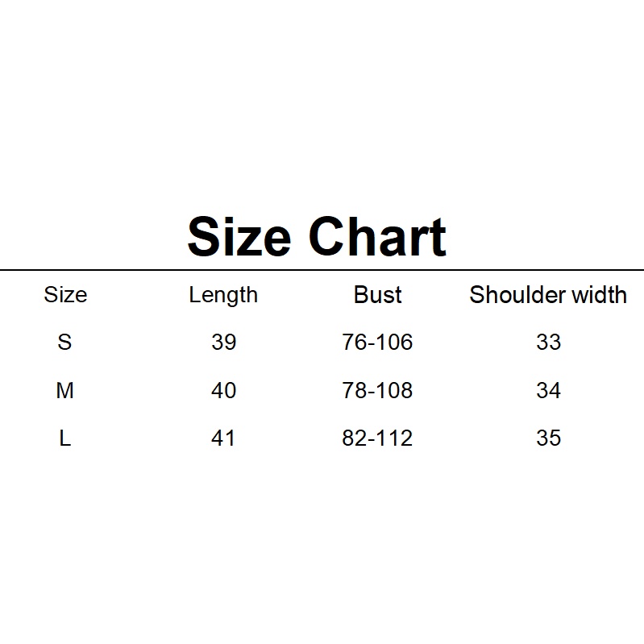Click the S size row label
Image resolution: width=644 pixels, height=644 pixels.
[x=64, y=342]
